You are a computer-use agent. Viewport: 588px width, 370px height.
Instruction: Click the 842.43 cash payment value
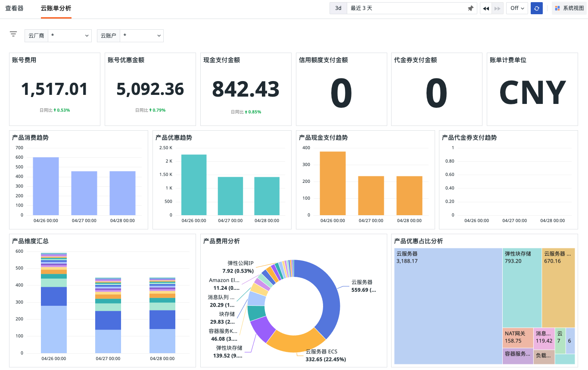tap(246, 89)
